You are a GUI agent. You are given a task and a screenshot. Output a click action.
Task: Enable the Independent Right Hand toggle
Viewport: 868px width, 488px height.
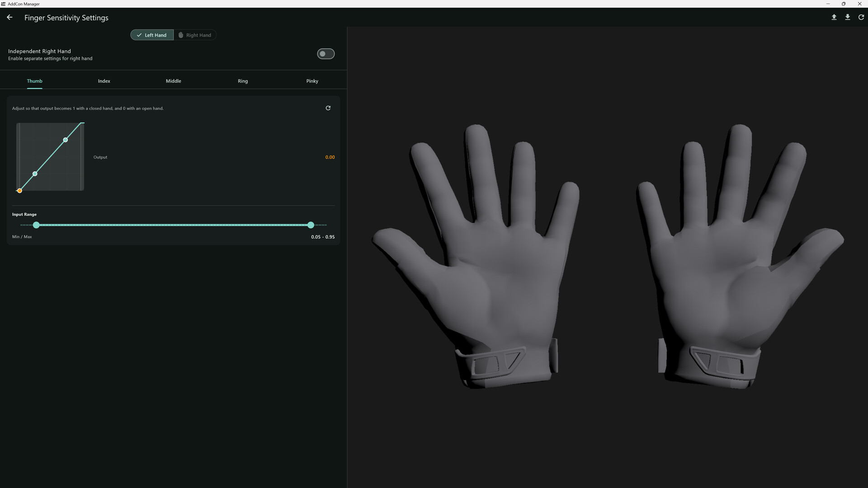(x=325, y=54)
